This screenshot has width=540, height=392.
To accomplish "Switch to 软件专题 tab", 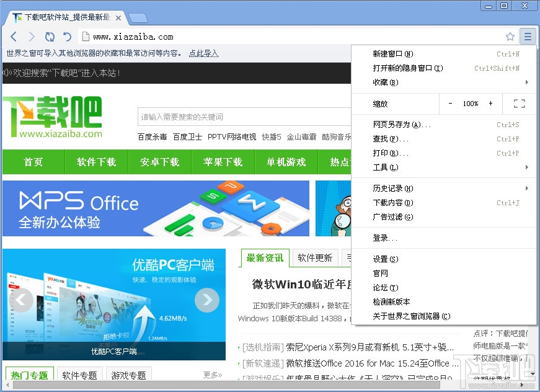I will pyautogui.click(x=80, y=375).
